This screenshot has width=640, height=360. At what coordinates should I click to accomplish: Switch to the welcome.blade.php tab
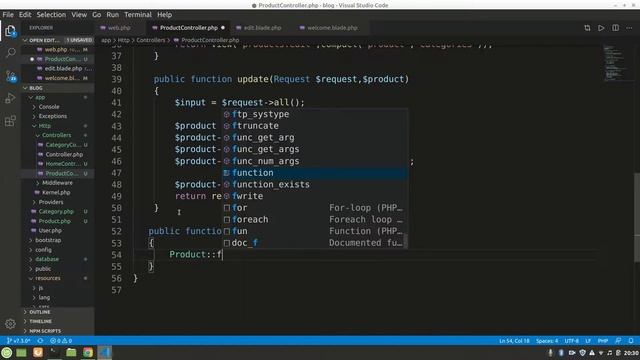[x=332, y=28]
